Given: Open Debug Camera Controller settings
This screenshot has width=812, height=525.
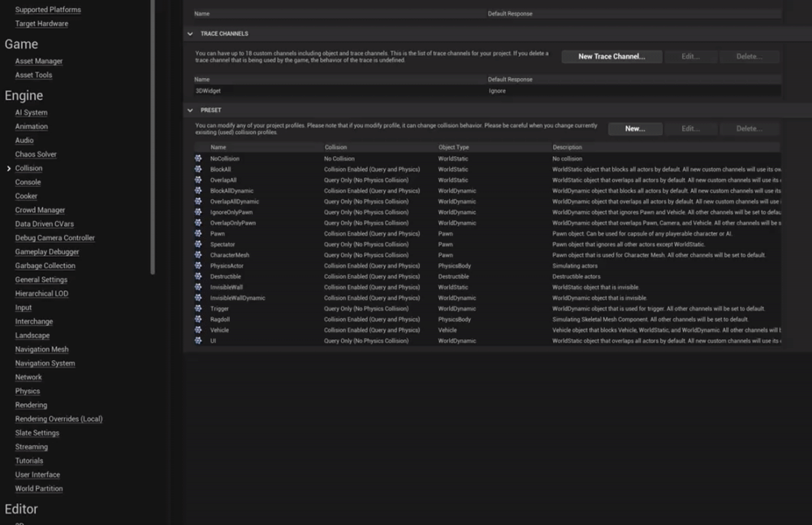Looking at the screenshot, I should point(55,238).
